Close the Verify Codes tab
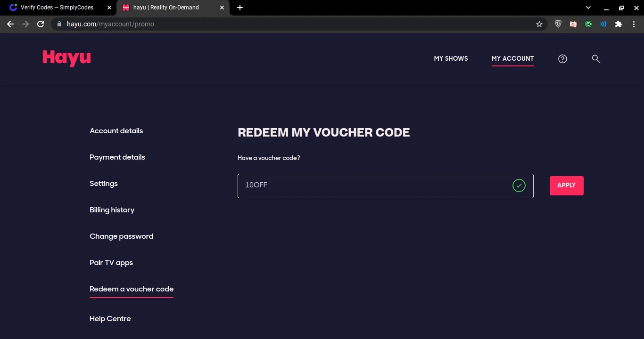 [109, 8]
